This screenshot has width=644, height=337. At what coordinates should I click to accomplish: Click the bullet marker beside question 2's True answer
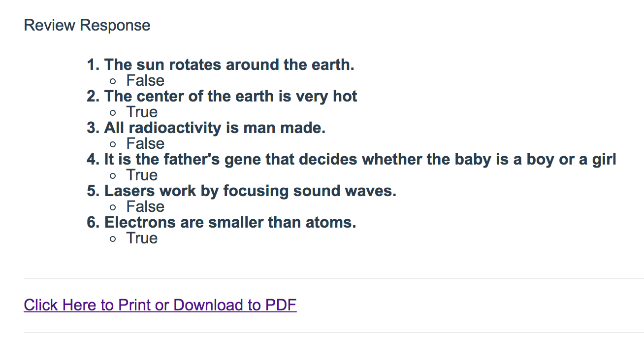[x=113, y=113]
